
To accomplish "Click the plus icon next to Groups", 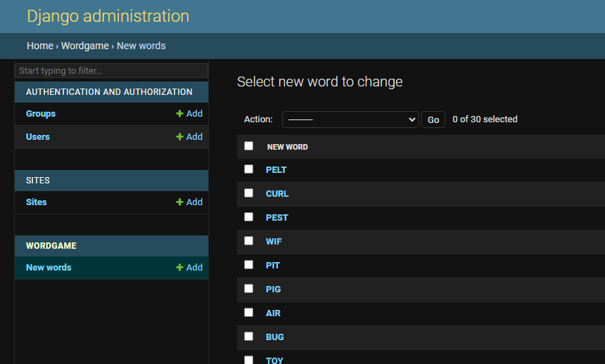I will (x=179, y=114).
